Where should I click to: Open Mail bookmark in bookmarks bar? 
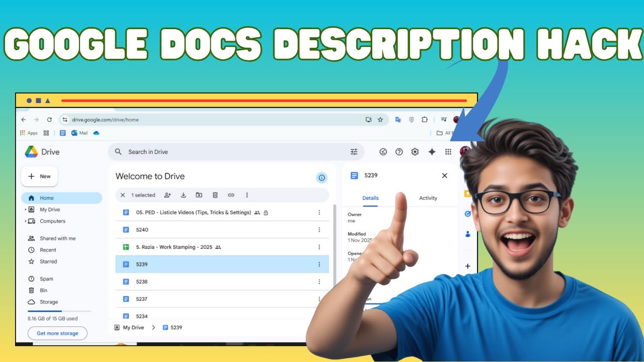click(x=79, y=133)
